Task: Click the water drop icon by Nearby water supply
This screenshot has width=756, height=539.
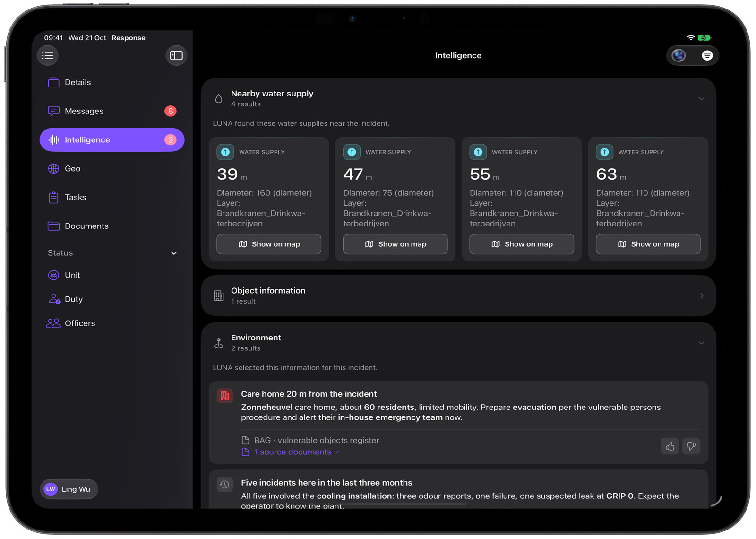Action: [x=219, y=98]
